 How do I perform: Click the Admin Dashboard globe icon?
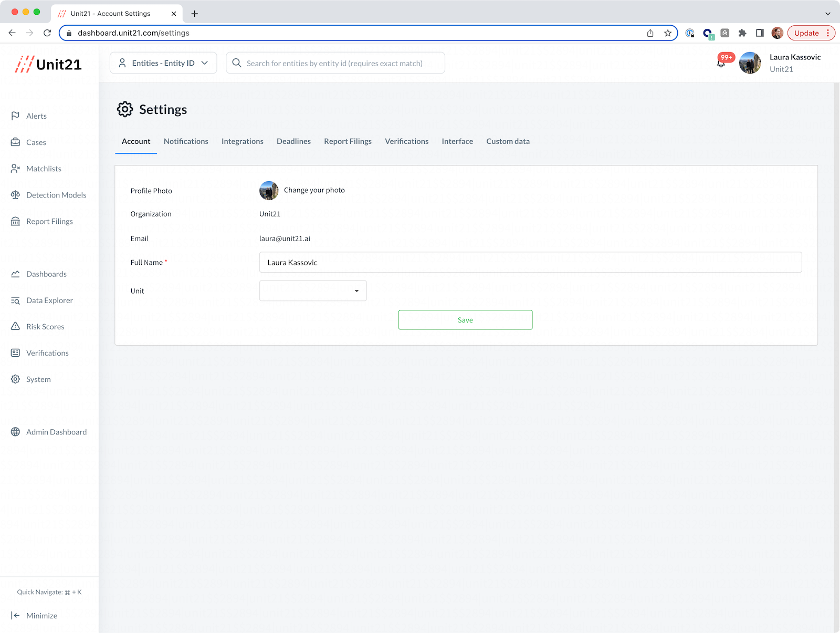pyautogui.click(x=15, y=432)
